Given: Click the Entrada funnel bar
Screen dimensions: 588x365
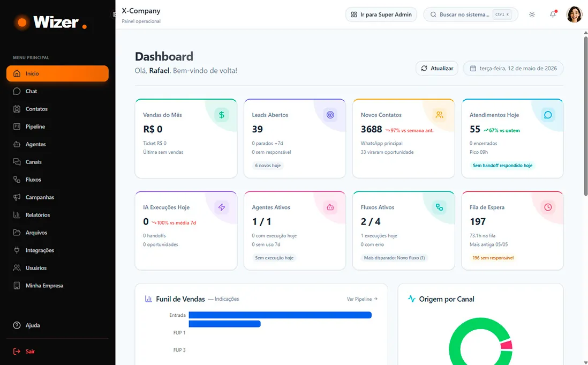Looking at the screenshot, I should pos(280,315).
